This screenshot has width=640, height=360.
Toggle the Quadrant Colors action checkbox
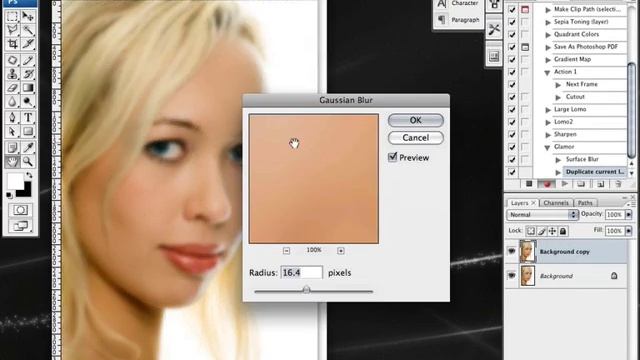(512, 35)
